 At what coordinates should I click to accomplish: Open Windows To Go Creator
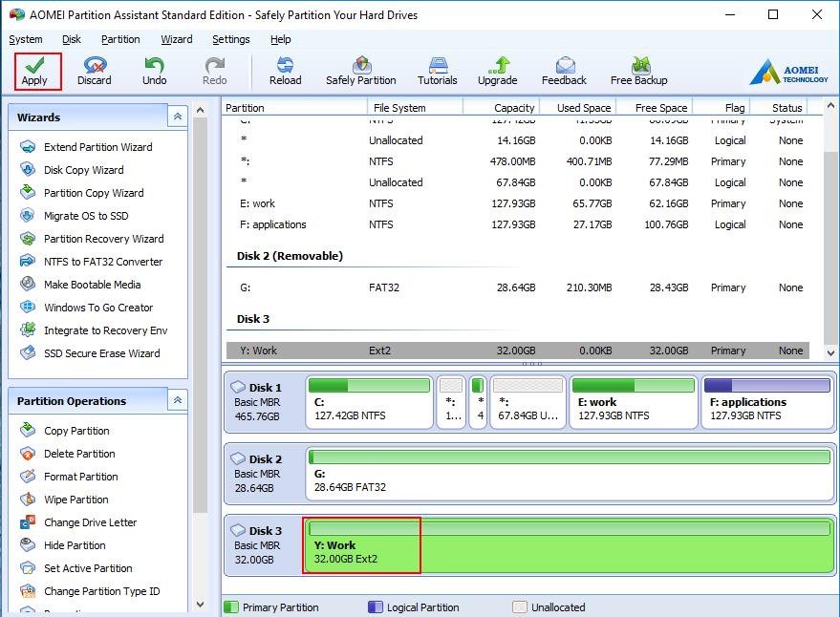pos(98,308)
